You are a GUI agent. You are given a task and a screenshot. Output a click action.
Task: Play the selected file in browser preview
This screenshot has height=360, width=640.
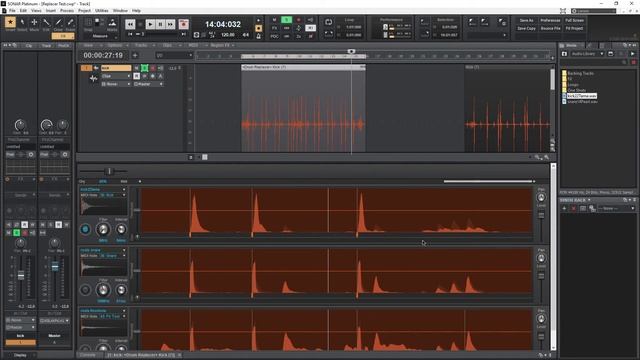[x=632, y=54]
